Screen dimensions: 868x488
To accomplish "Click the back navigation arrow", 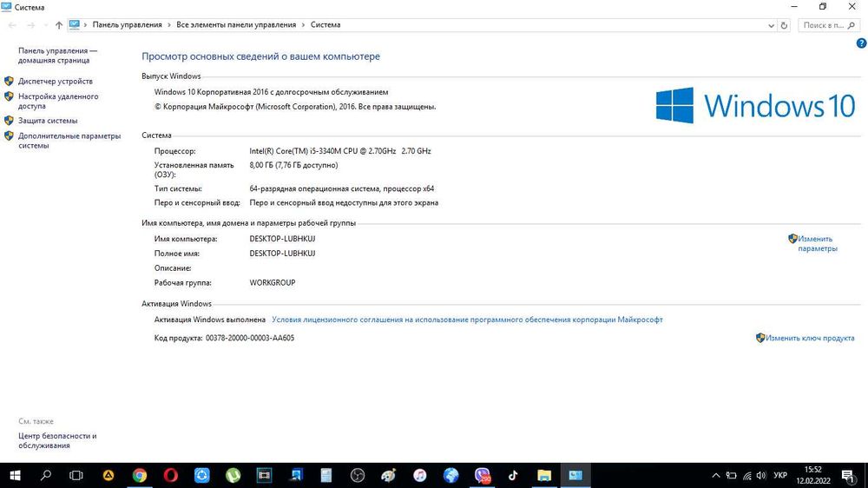I will click(13, 25).
